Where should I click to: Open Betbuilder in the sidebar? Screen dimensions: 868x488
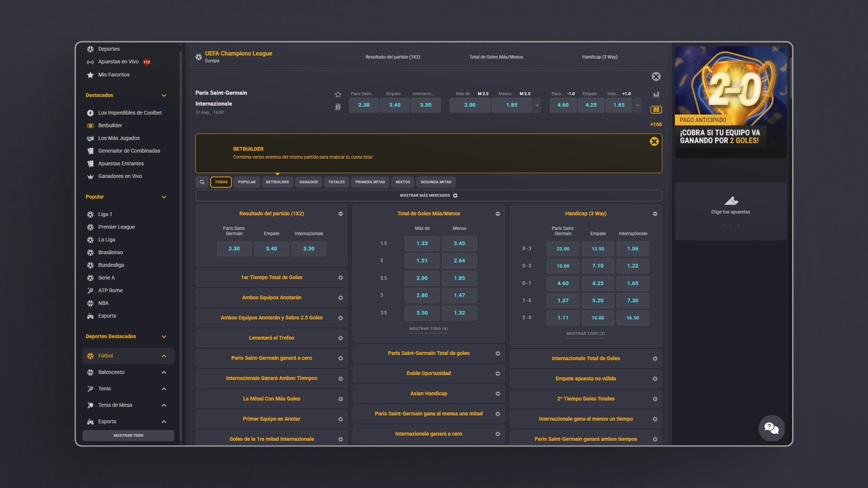tap(110, 126)
